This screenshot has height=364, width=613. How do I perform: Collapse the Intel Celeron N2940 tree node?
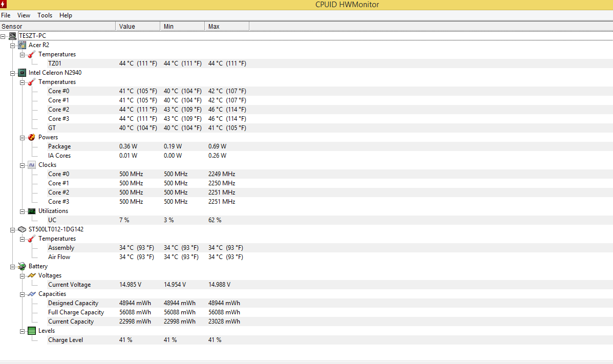pyautogui.click(x=13, y=73)
